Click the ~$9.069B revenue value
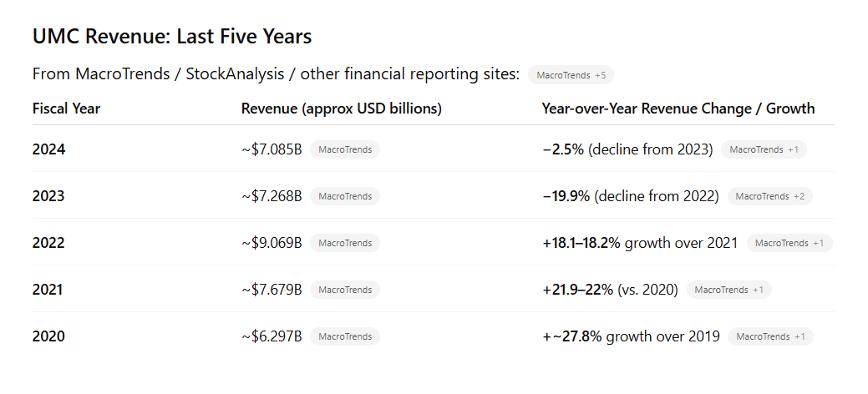The height and width of the screenshot is (394, 868). 272,243
